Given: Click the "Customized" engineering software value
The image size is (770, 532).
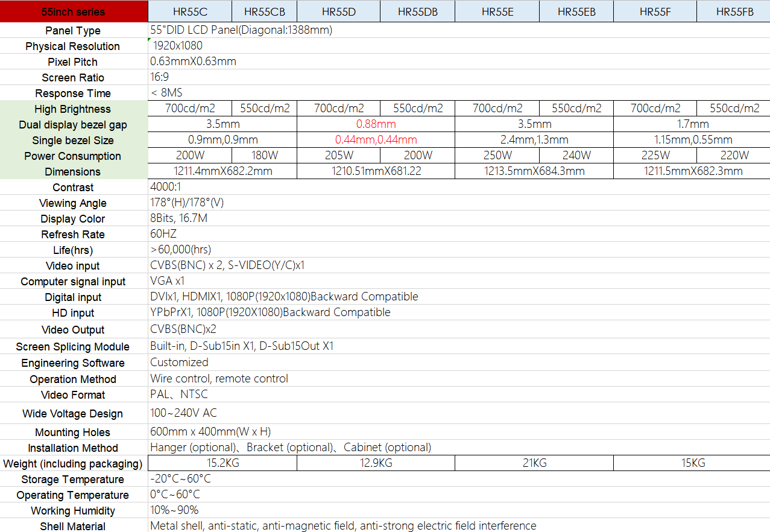Looking at the screenshot, I should (179, 363).
